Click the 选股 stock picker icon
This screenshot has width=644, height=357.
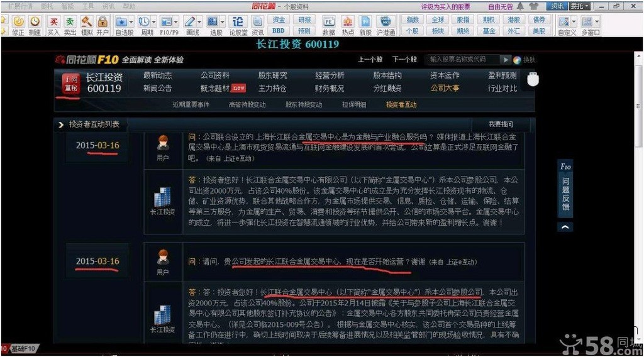(213, 21)
